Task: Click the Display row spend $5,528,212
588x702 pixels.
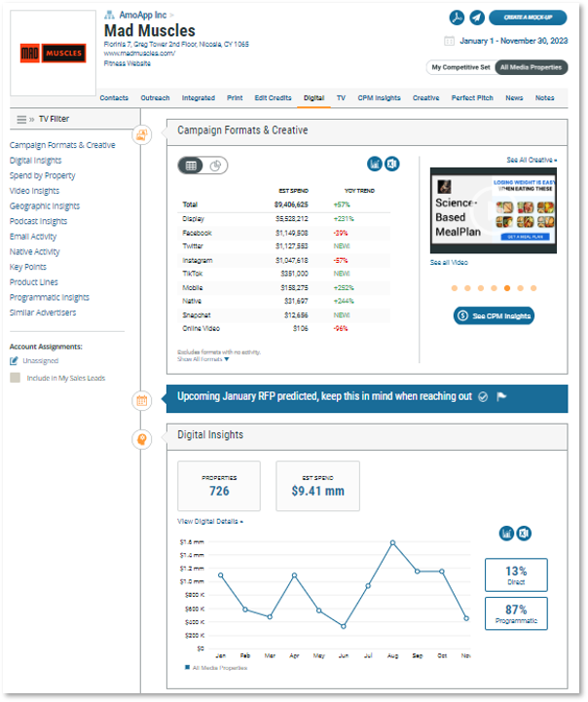Action: [x=291, y=219]
